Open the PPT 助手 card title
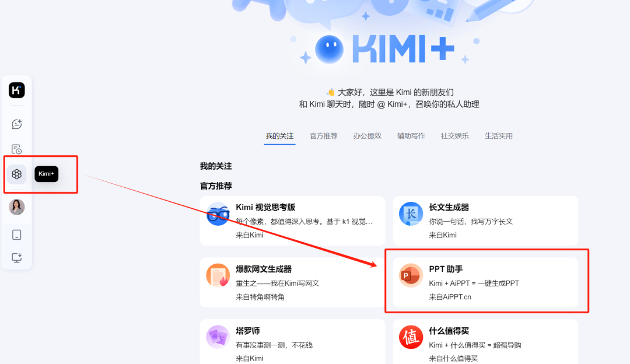The height and width of the screenshot is (364, 630). [x=446, y=269]
